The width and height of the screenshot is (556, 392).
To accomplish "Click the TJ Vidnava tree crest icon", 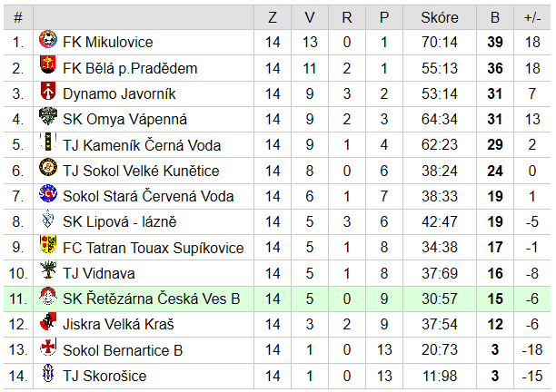I will click(x=47, y=271).
